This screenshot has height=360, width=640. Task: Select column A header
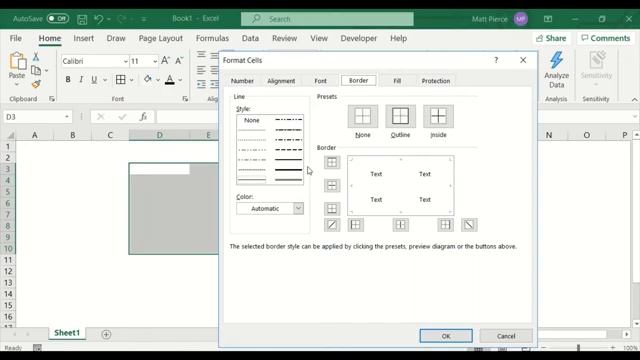pyautogui.click(x=35, y=135)
